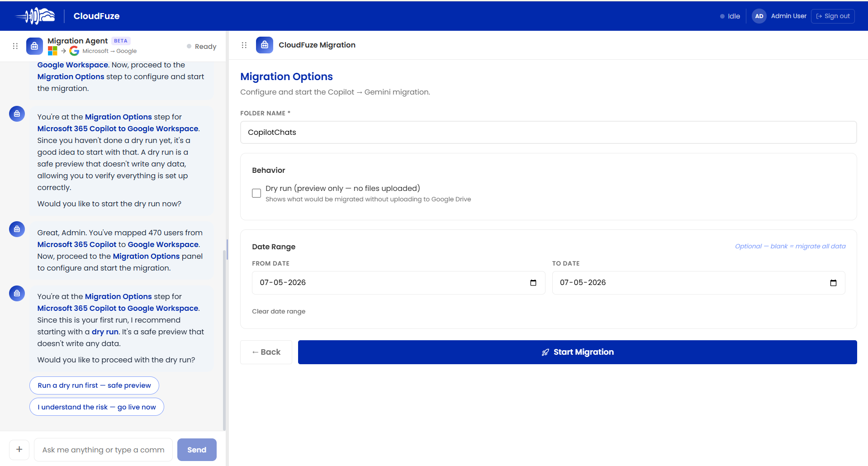This screenshot has width=868, height=466.
Task: Click 'Microsoft → Google' subtitle text
Action: click(x=109, y=51)
